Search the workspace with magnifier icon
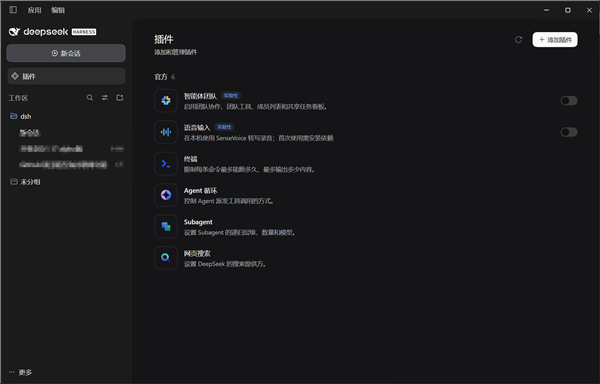The height and width of the screenshot is (384, 600). pos(90,98)
